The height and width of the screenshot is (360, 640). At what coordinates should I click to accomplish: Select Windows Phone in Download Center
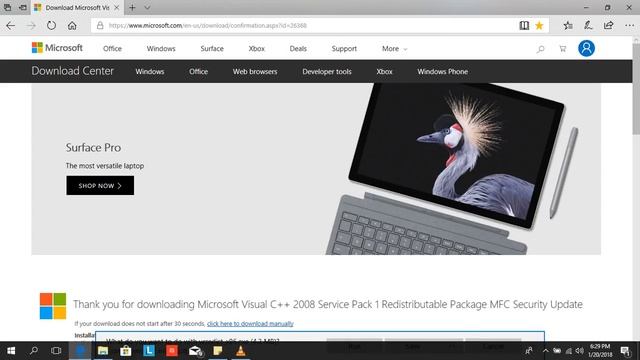(x=442, y=71)
